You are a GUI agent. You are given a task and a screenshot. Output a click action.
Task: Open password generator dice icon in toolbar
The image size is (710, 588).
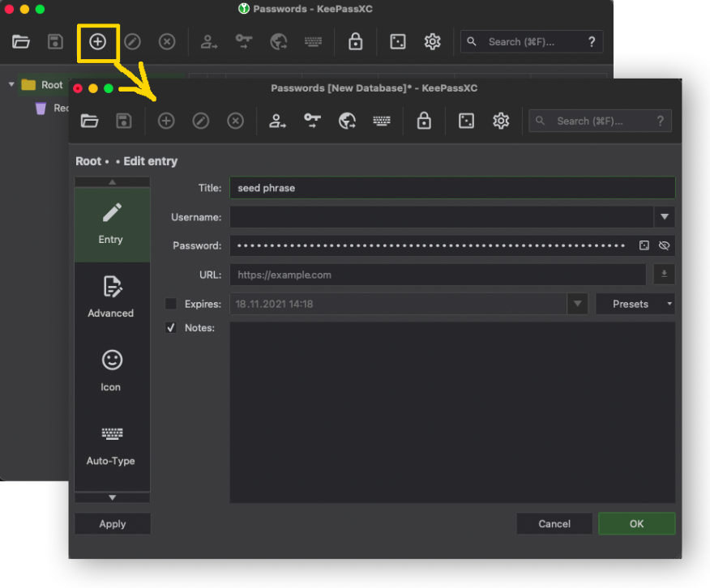click(466, 121)
